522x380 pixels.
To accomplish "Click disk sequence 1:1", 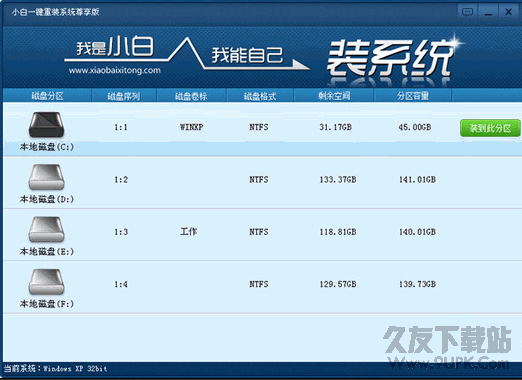I will [x=121, y=127].
